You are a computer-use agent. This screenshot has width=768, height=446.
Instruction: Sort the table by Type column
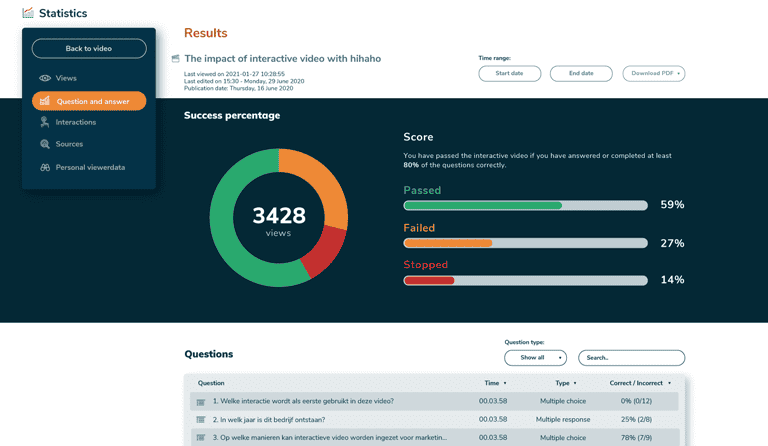pos(566,383)
